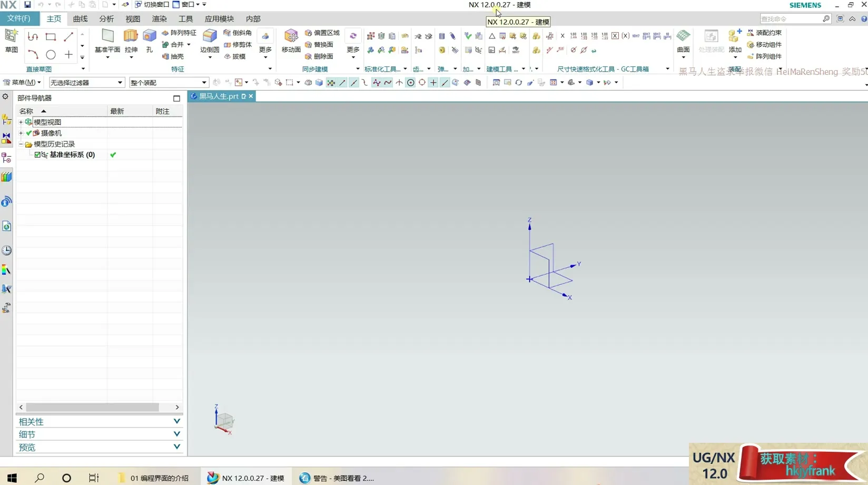868x485 pixels.
Task: Expand the 模型视图 tree node
Action: (x=21, y=122)
